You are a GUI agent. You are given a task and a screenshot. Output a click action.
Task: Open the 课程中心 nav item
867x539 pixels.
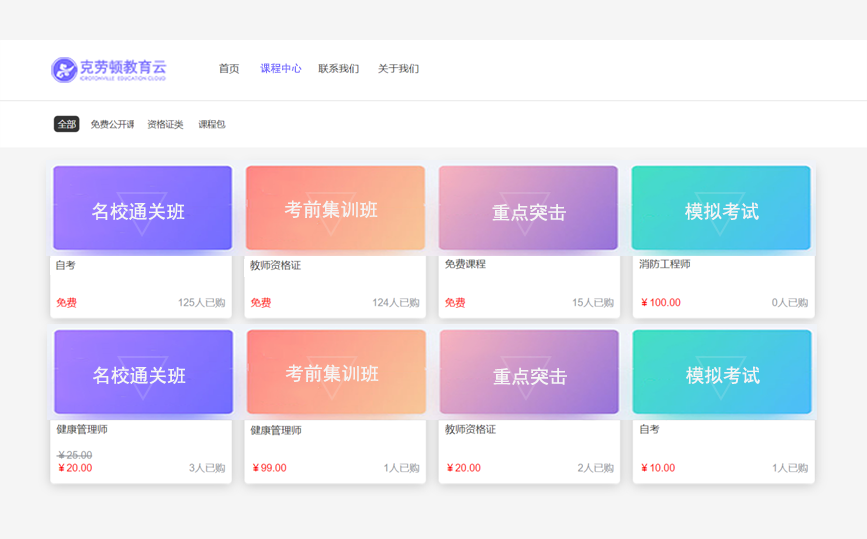coord(280,69)
